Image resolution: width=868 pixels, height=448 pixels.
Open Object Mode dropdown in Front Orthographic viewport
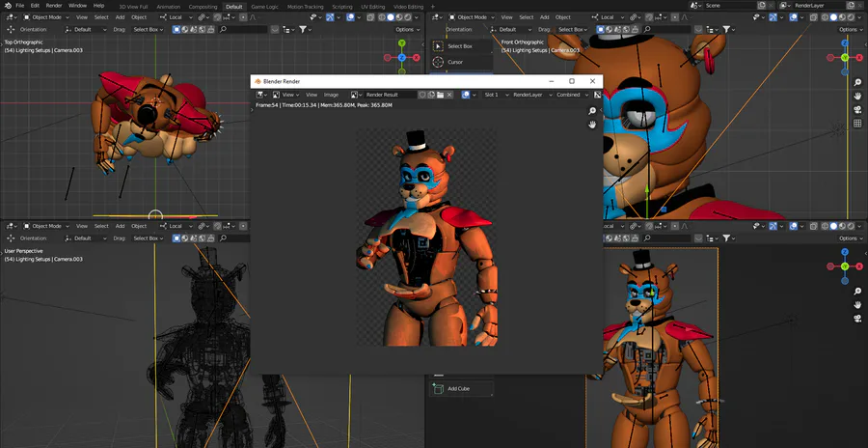(x=471, y=17)
